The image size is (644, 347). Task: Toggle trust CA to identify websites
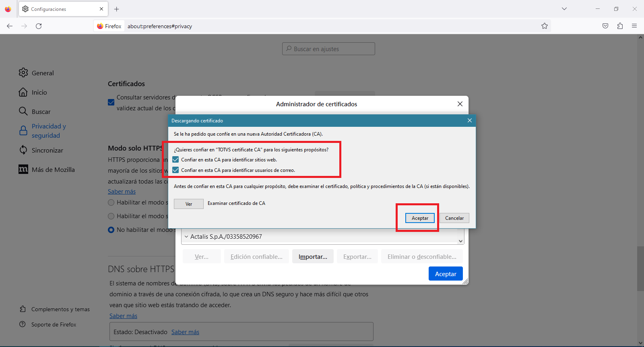(175, 159)
